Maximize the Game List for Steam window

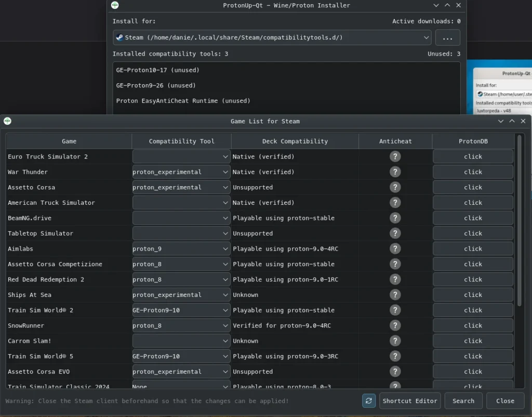(x=512, y=121)
